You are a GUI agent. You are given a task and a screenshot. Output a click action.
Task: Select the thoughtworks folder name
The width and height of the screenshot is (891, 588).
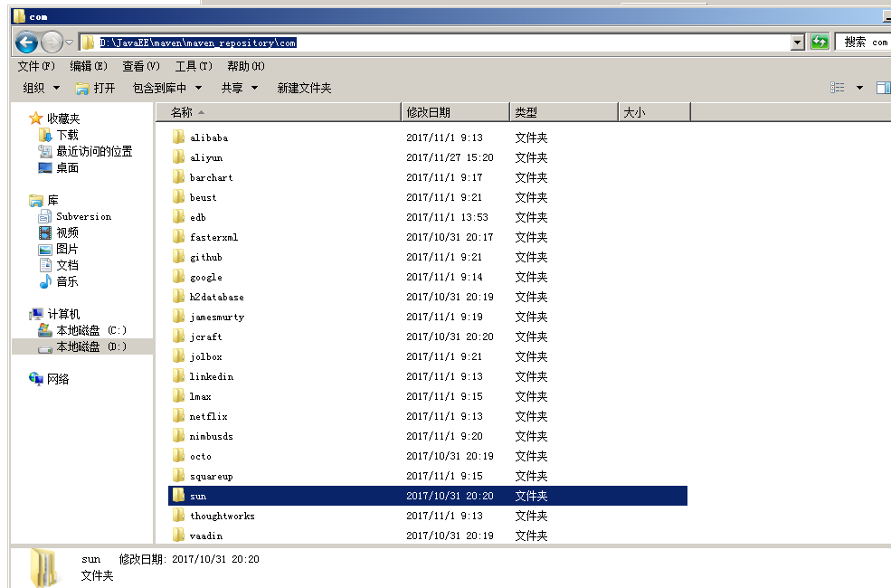pyautogui.click(x=223, y=516)
